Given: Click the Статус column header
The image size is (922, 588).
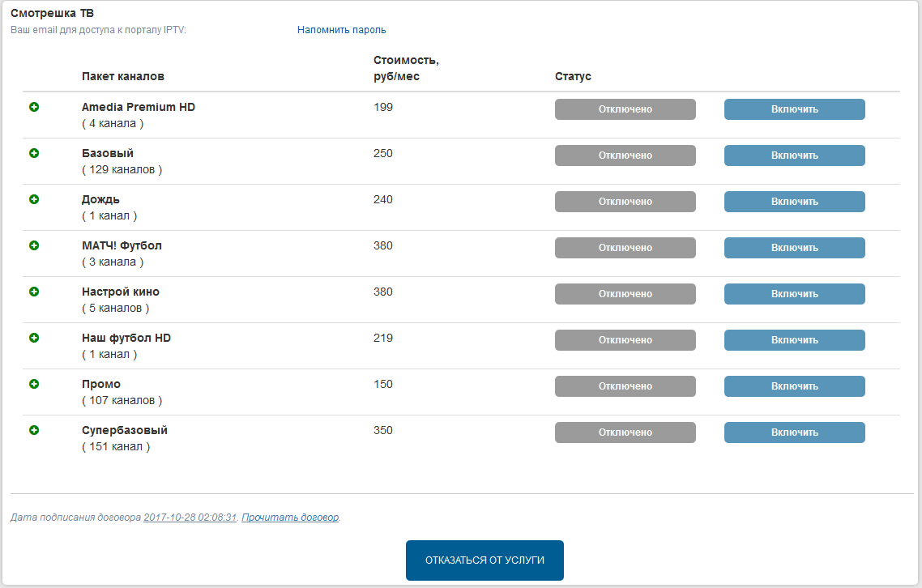Looking at the screenshot, I should point(574,76).
